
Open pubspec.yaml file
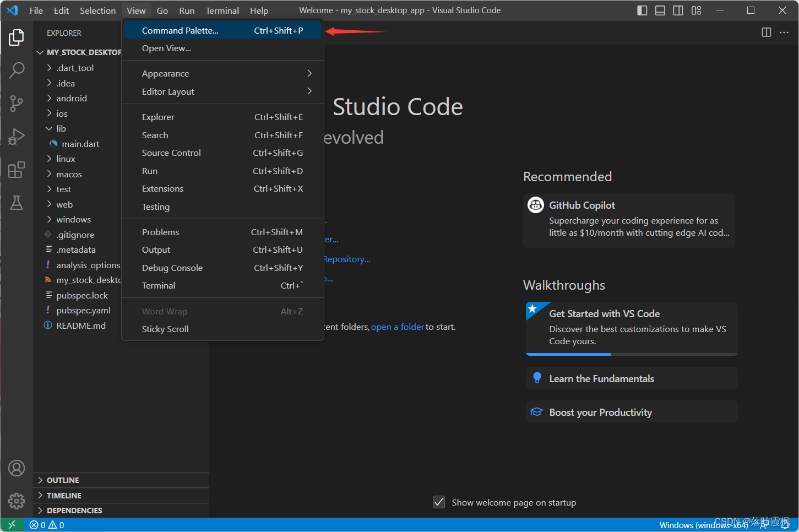pos(83,310)
